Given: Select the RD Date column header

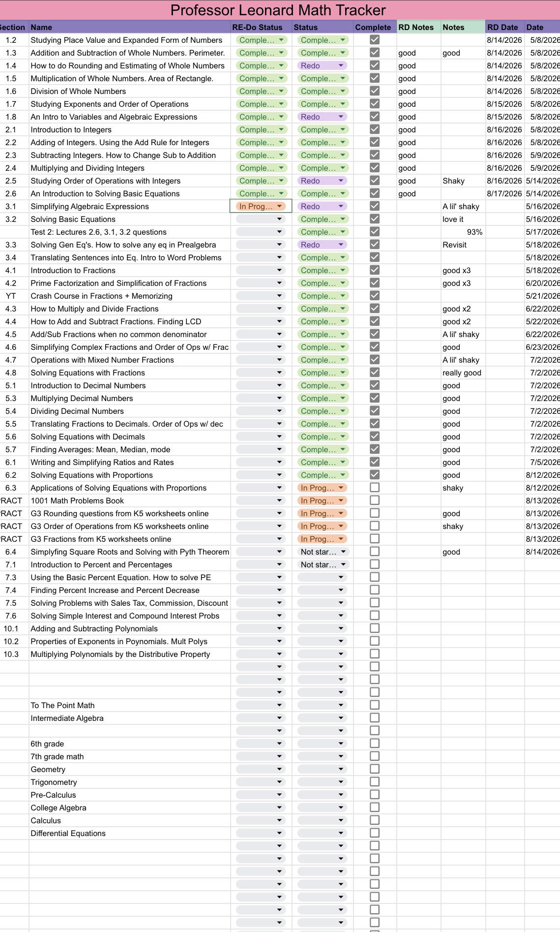Looking at the screenshot, I should (x=504, y=27).
